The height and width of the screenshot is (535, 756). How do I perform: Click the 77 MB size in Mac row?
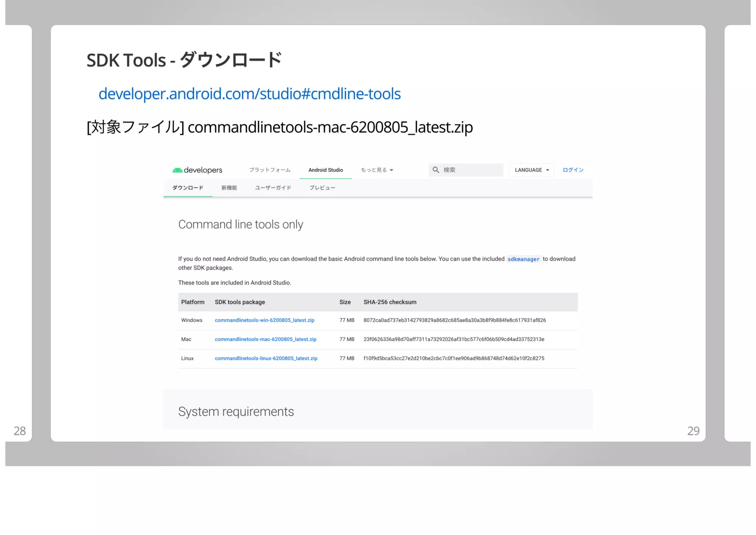pyautogui.click(x=347, y=339)
